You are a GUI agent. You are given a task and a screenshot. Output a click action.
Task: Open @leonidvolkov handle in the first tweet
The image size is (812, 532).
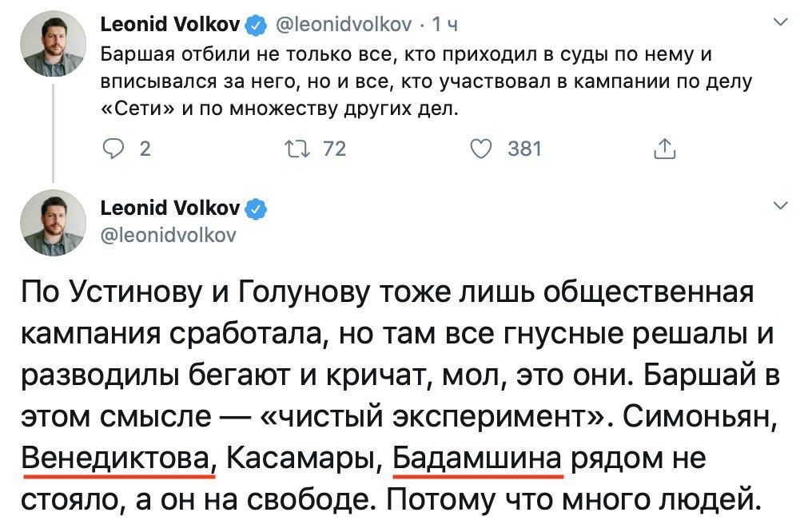[x=344, y=26]
